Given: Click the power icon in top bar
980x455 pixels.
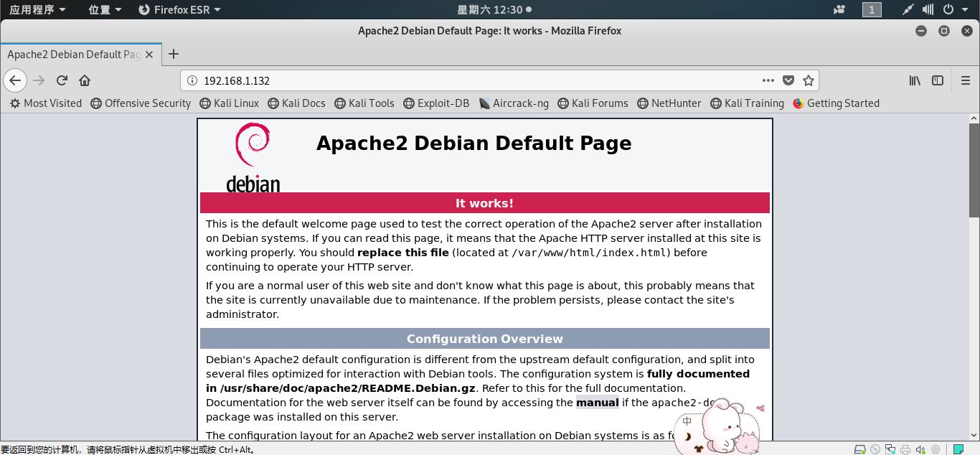Looking at the screenshot, I should pyautogui.click(x=948, y=9).
